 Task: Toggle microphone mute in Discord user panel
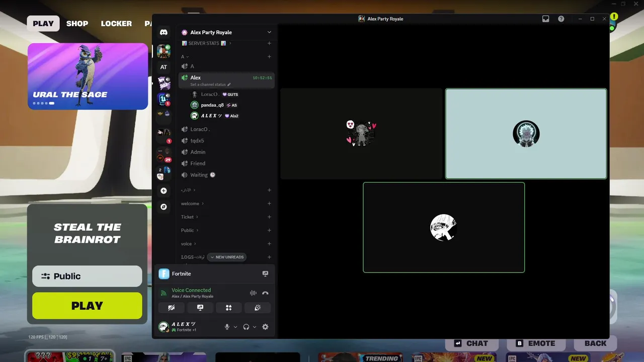click(227, 327)
